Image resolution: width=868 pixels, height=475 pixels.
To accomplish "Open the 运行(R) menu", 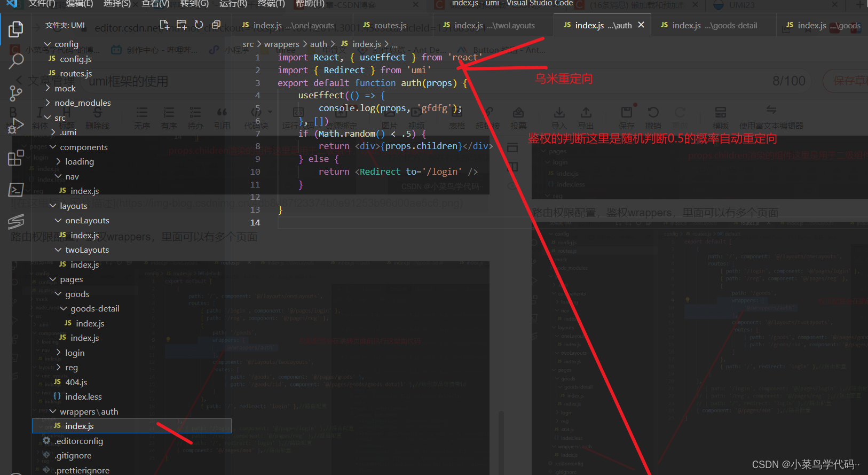I will (233, 4).
